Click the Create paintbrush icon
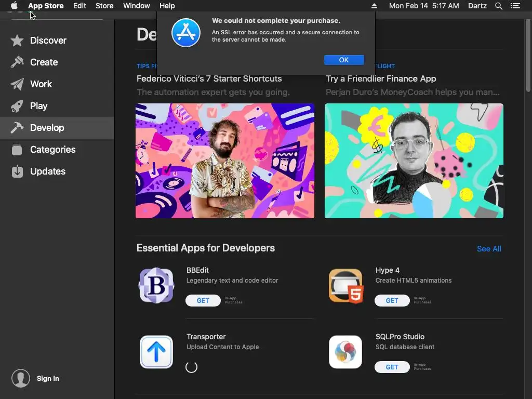Screen dimensions: 532x399 (17, 62)
